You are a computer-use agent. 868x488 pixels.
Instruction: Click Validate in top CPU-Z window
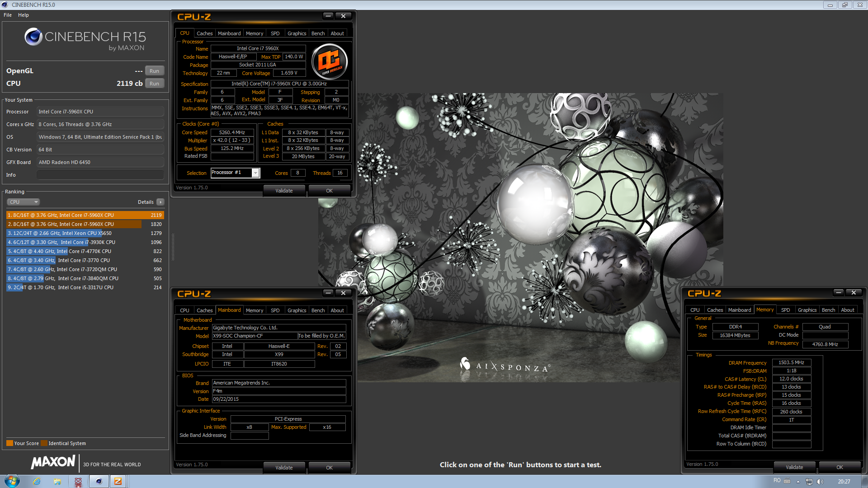[x=284, y=191]
